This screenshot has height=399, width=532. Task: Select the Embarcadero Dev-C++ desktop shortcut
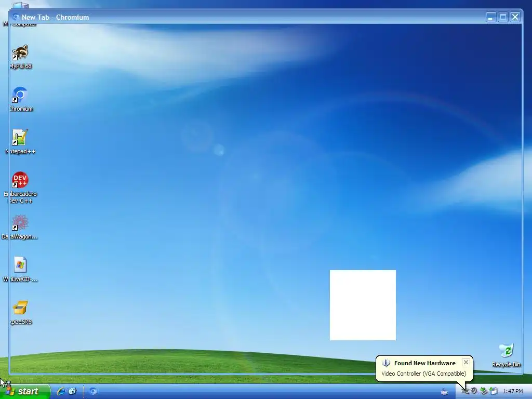coord(20,188)
